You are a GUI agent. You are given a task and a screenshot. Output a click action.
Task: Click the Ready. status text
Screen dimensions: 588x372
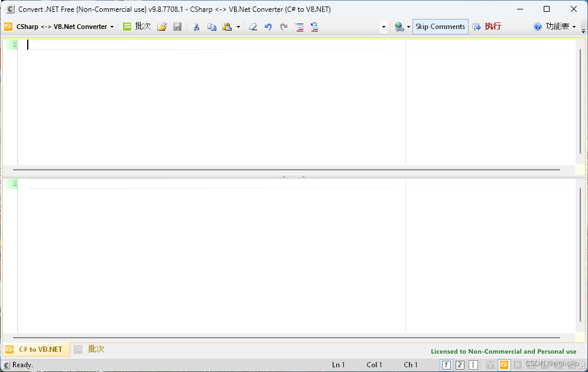click(22, 365)
